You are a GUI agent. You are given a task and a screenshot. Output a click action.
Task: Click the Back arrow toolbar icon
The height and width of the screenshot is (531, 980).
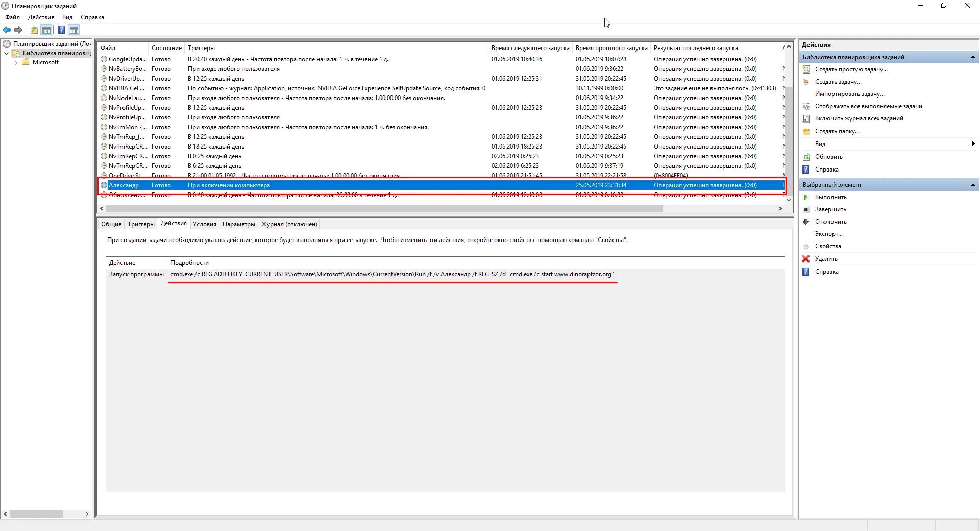(7, 30)
